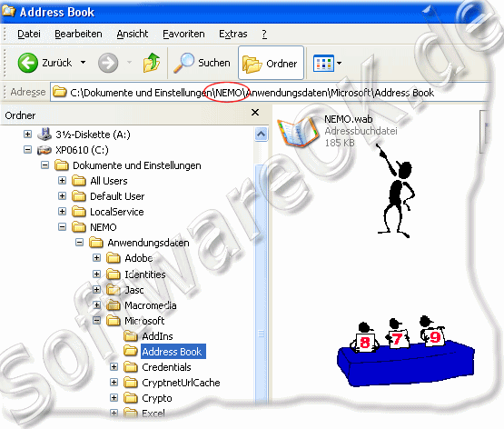This screenshot has height=429, width=504.
Task: Open the Zurück history dropdown arrow
Action: pos(83,62)
